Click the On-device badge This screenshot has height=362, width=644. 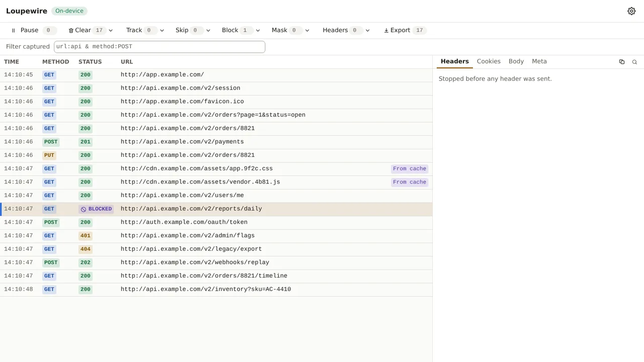(x=69, y=11)
